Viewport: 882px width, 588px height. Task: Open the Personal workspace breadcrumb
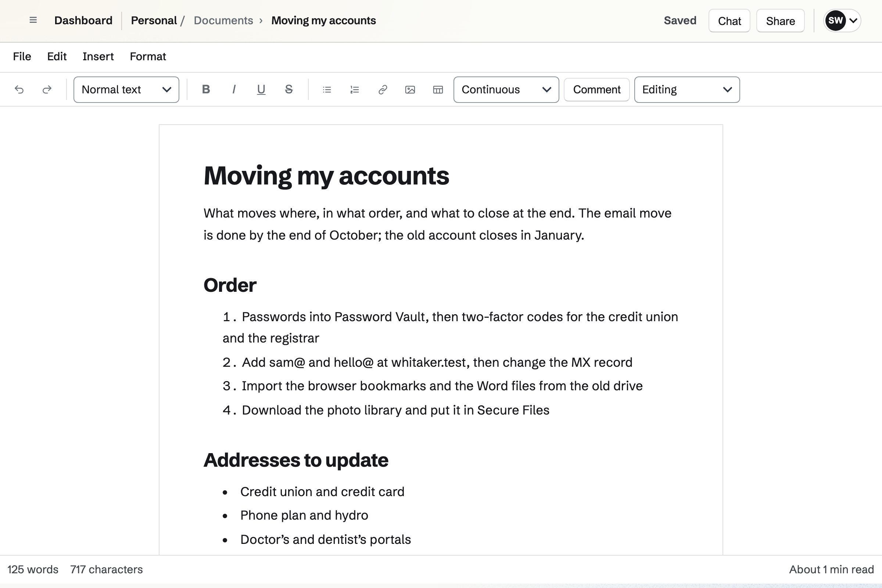coord(154,20)
